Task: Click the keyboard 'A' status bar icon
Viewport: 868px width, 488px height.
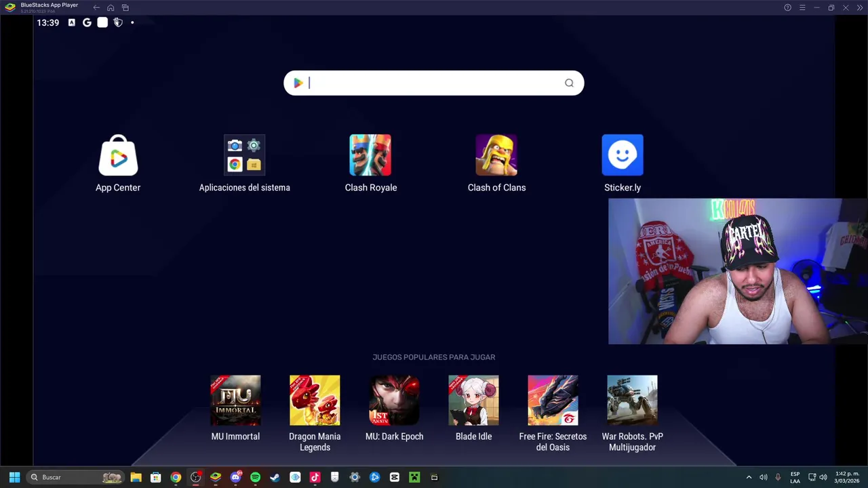Action: pyautogui.click(x=72, y=22)
